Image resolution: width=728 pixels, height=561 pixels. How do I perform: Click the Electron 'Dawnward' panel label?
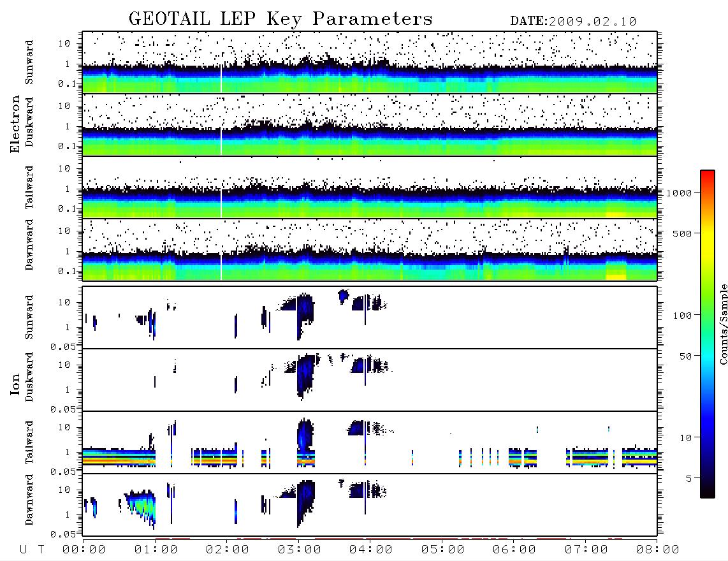click(29, 245)
